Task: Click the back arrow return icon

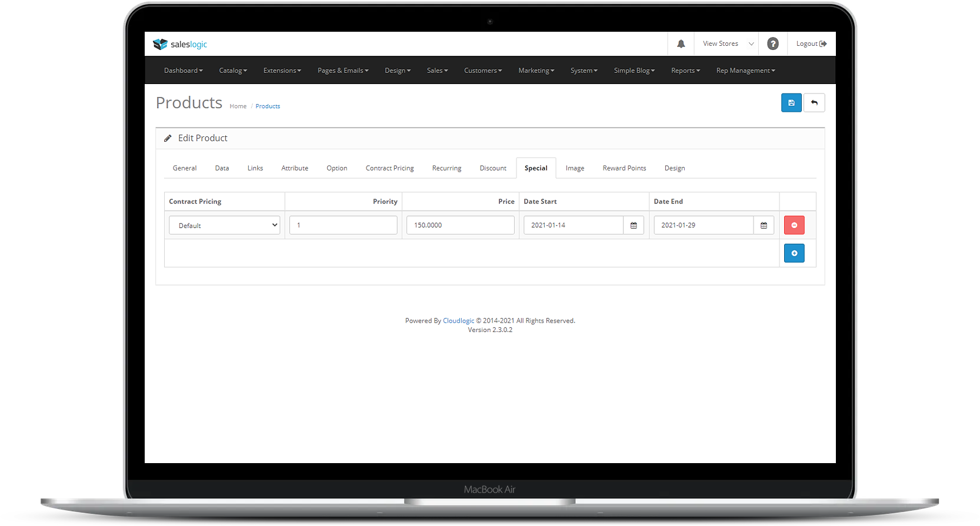Action: pyautogui.click(x=814, y=103)
